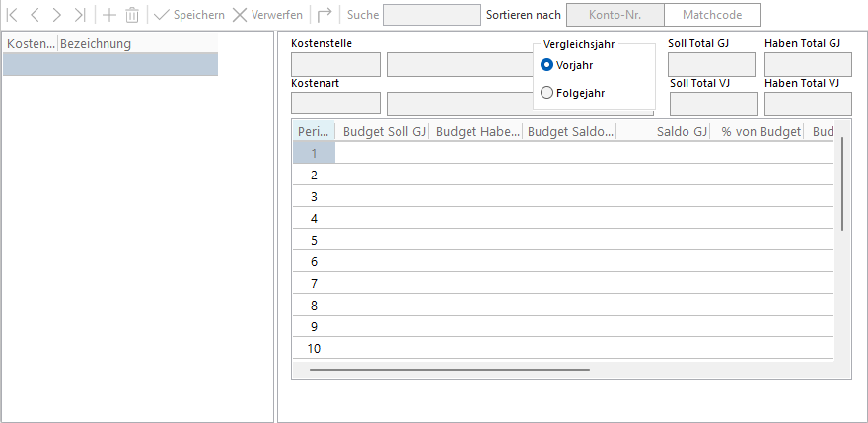
Task: Go to the first record arrow icon
Action: point(13,15)
